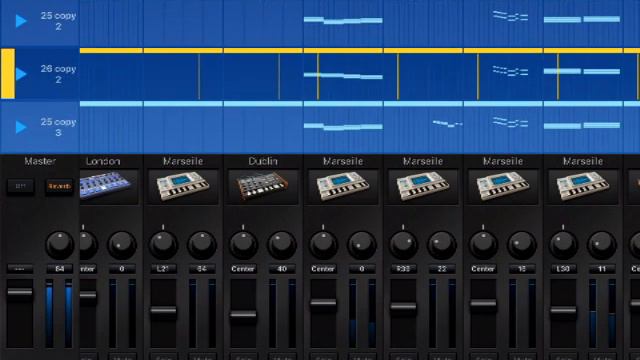The image size is (640, 360).
Task: Select the Master '---' value field
Action: [20, 269]
